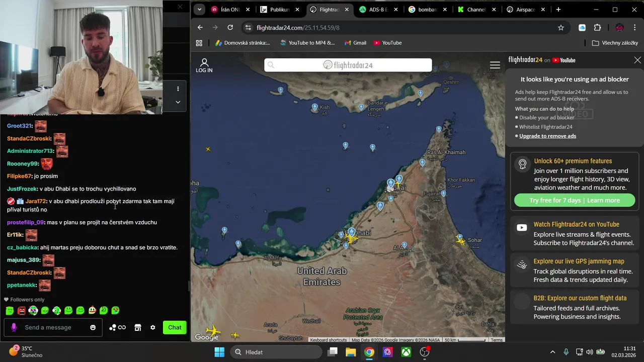The image size is (644, 362).
Task: Close the ad blocker side panel
Action: click(637, 60)
